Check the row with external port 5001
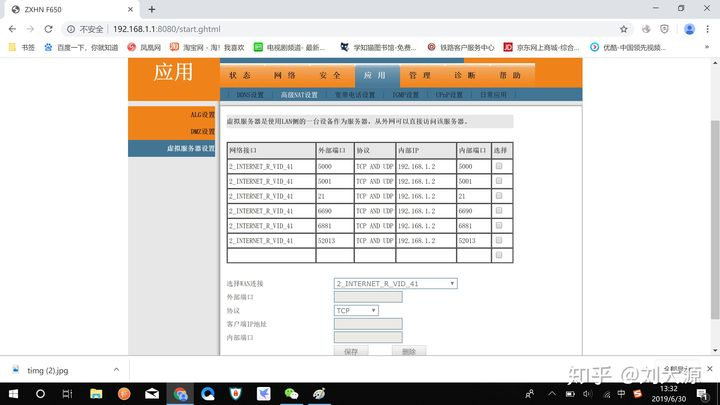Screen dimensions: 720x405 tap(499, 181)
